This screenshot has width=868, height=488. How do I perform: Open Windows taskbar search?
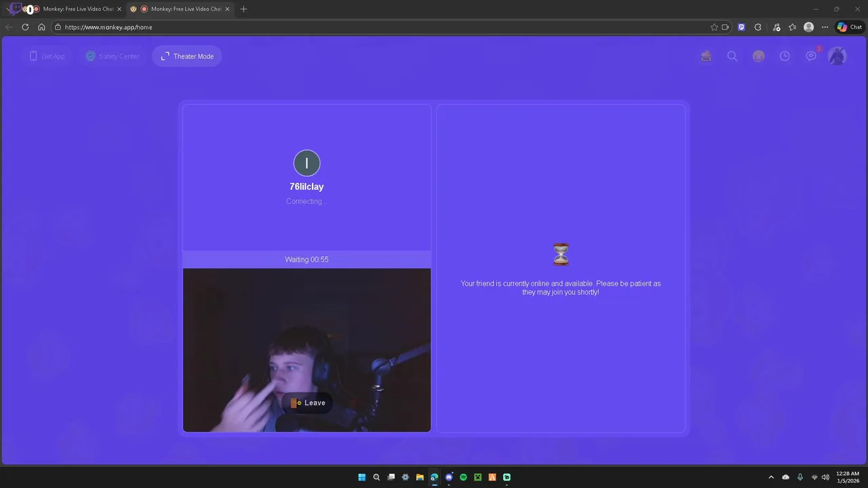click(x=376, y=477)
